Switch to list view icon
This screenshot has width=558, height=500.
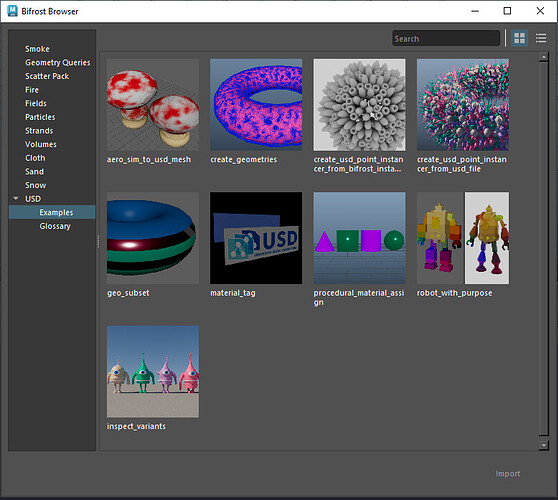tap(541, 38)
